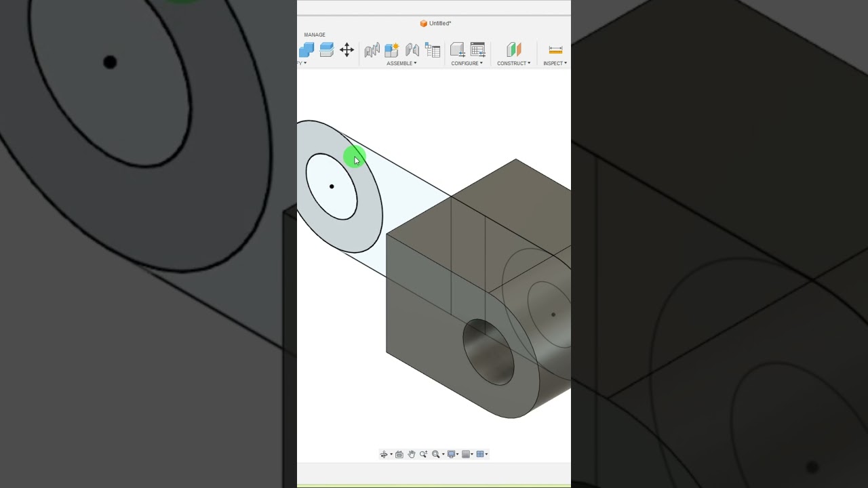Expand the ASSEMBLE dropdown menu
The image size is (868, 488).
pos(401,63)
